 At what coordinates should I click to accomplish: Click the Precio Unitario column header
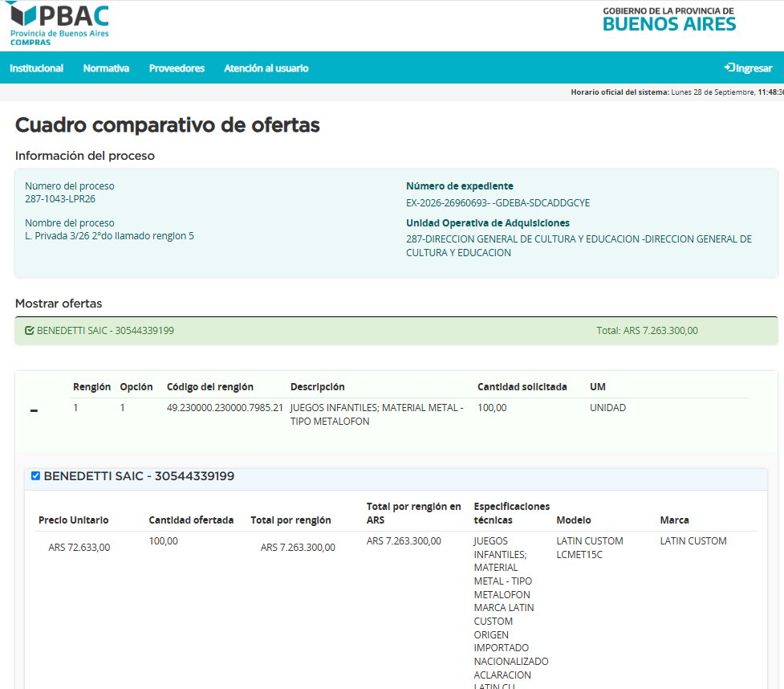click(74, 520)
